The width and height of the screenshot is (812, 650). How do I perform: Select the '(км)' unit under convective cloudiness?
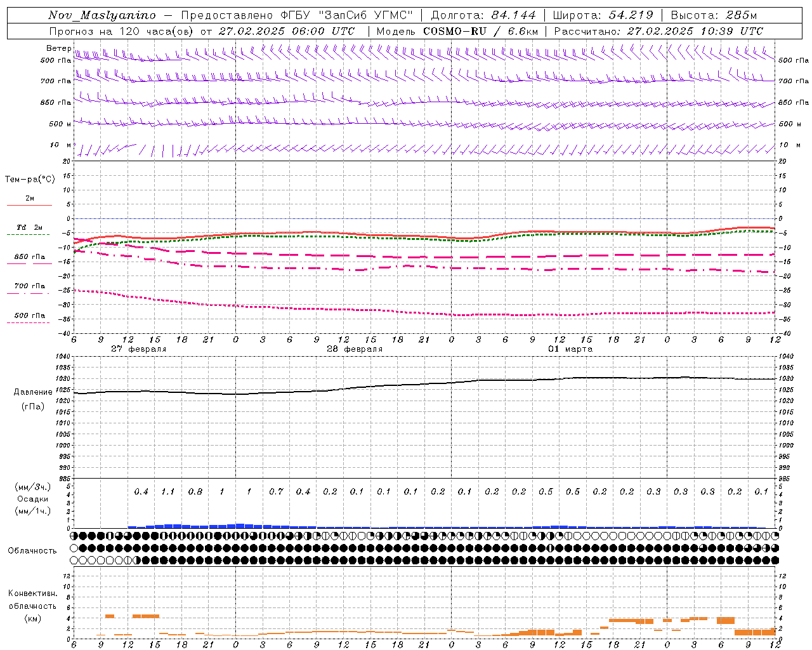[x=33, y=618]
